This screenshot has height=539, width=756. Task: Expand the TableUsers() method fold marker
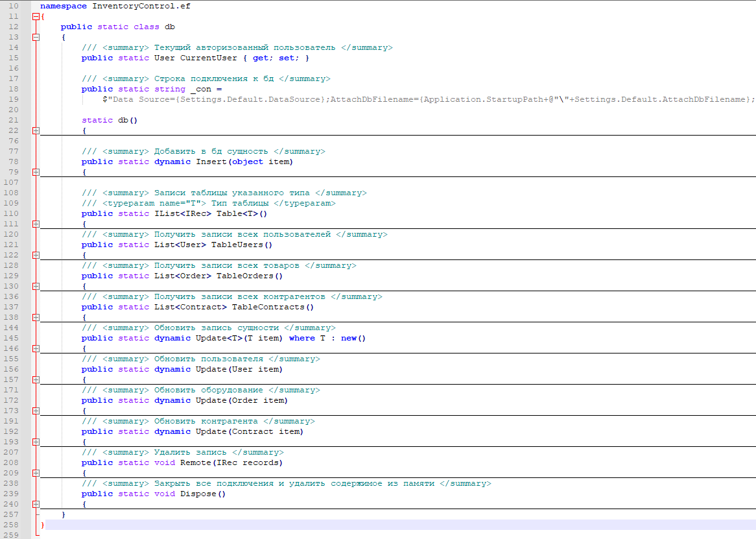coord(36,256)
